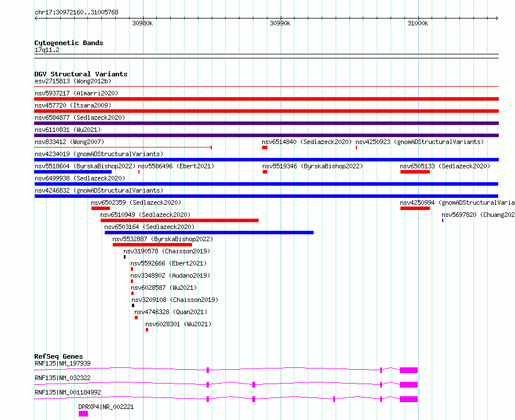Click the DGV Structural Variants track title

click(x=81, y=74)
